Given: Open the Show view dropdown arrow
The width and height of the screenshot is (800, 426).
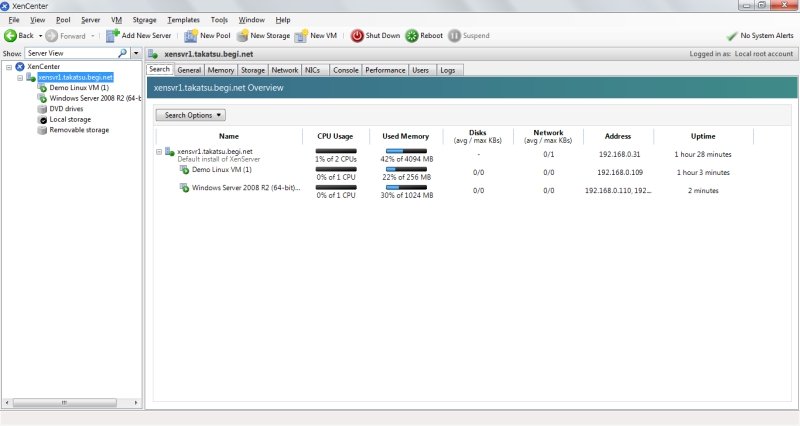Looking at the screenshot, I should tap(136, 53).
